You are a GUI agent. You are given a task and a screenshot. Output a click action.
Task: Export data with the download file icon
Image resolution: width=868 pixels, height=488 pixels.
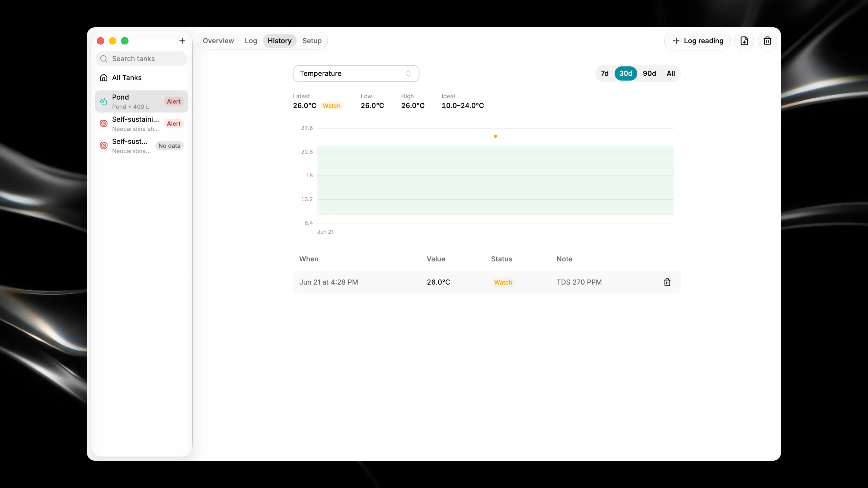tap(744, 41)
